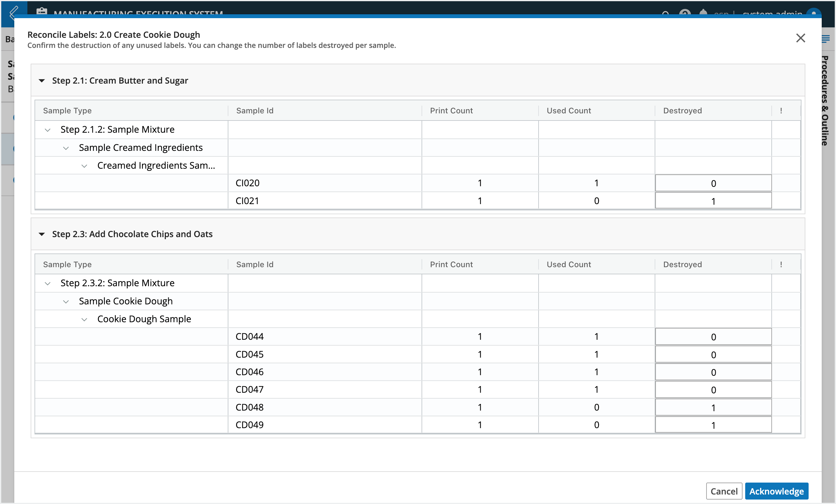Click the outline list icon at right edge
This screenshot has width=836, height=504.
[826, 39]
